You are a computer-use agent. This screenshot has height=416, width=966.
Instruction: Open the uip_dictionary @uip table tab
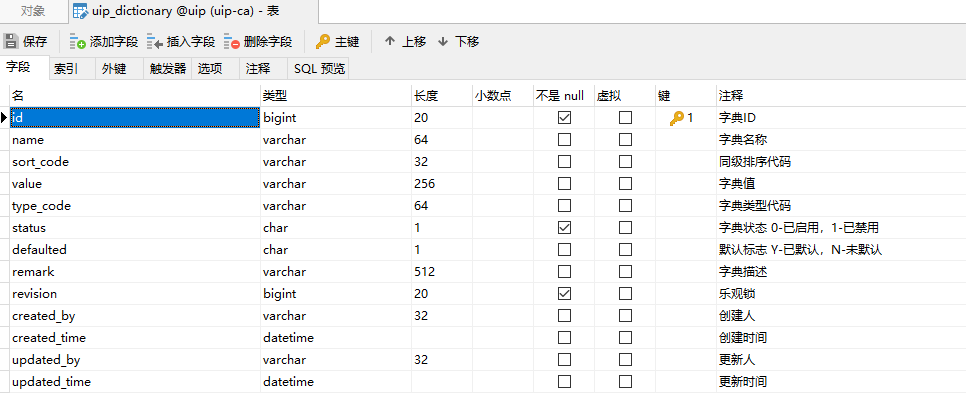click(193, 11)
